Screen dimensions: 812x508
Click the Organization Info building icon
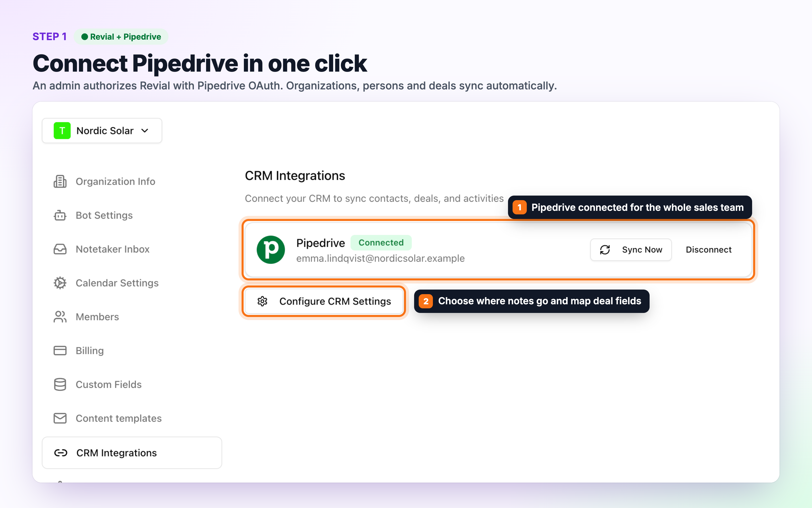coord(60,181)
